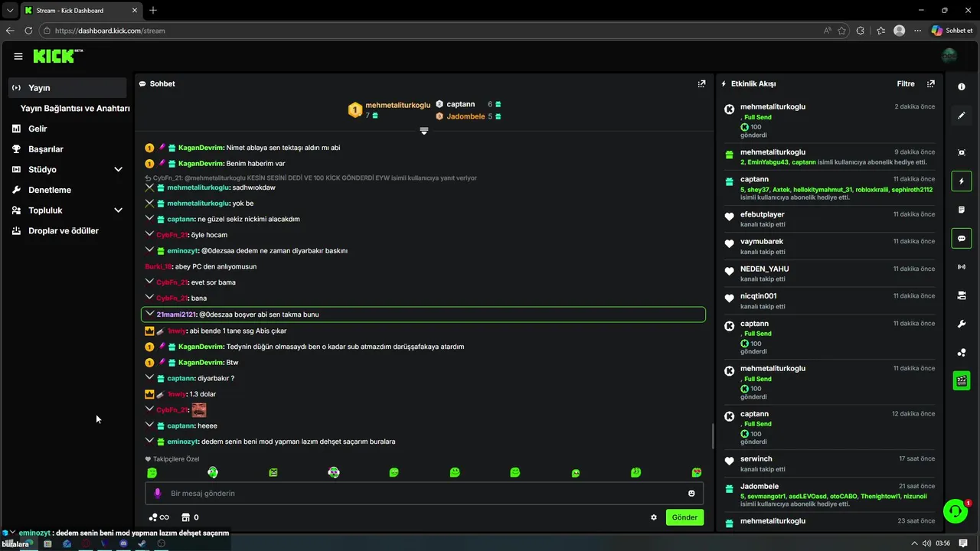The height and width of the screenshot is (551, 980).
Task: Open the user avatar in the top bar
Action: tap(949, 56)
